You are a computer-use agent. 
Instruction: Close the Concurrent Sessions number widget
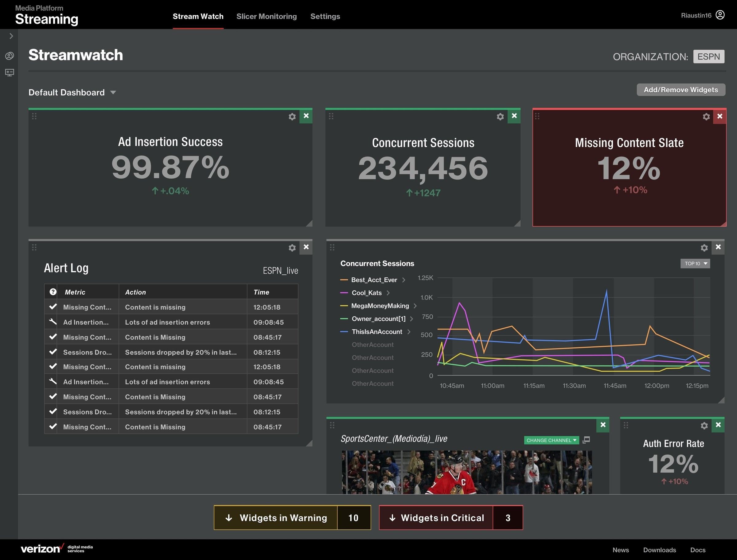[514, 116]
